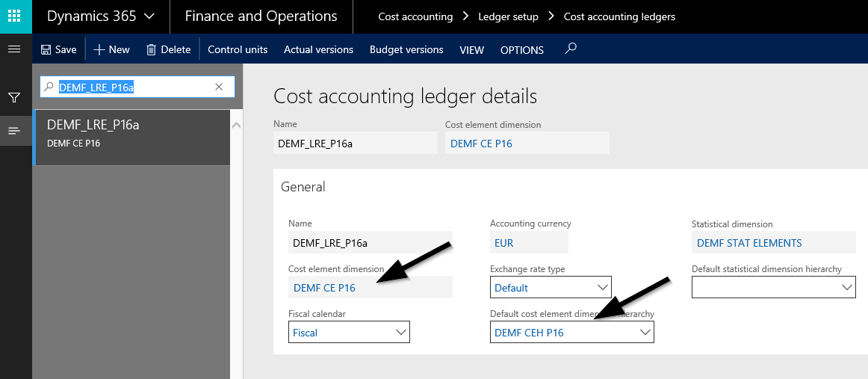Expand Default statistical dimension hierarchy dropdown
This screenshot has height=379, width=868.
tap(846, 287)
